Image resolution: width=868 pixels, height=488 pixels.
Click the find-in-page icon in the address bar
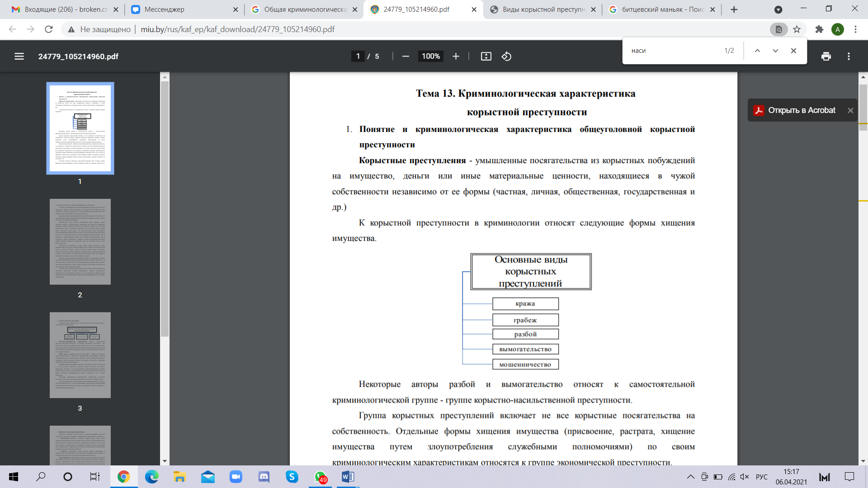point(778,29)
